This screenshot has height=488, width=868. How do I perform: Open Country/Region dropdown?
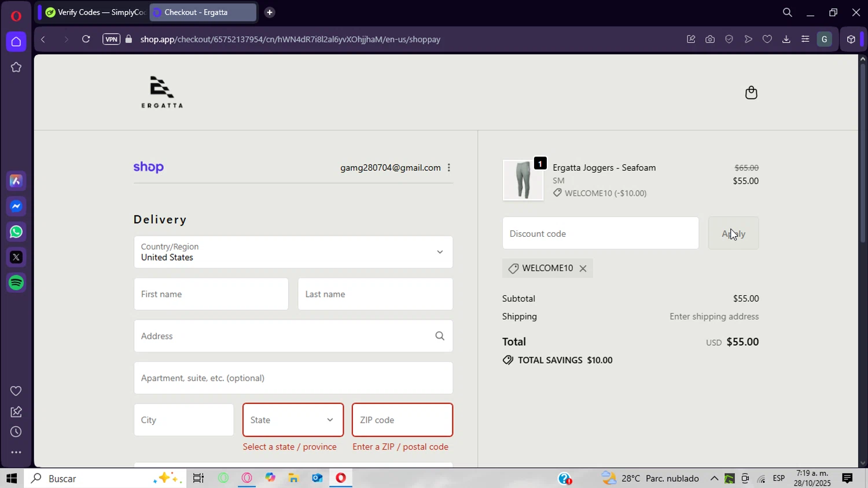(x=293, y=252)
